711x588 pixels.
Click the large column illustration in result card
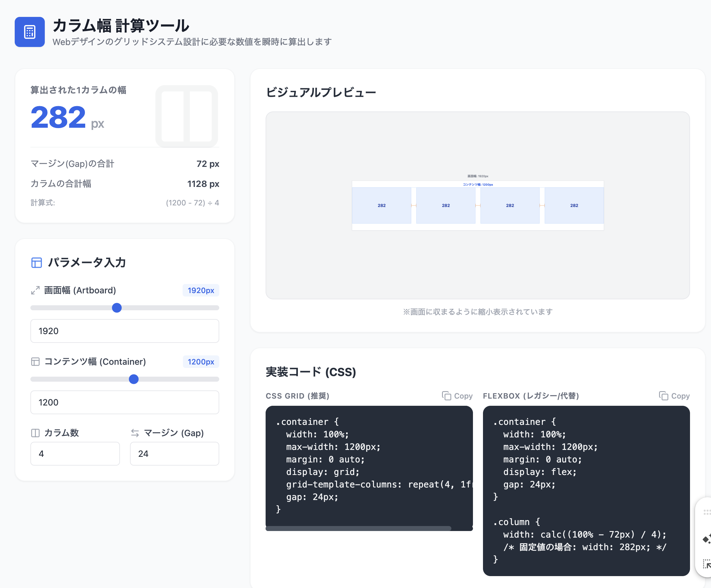click(187, 116)
